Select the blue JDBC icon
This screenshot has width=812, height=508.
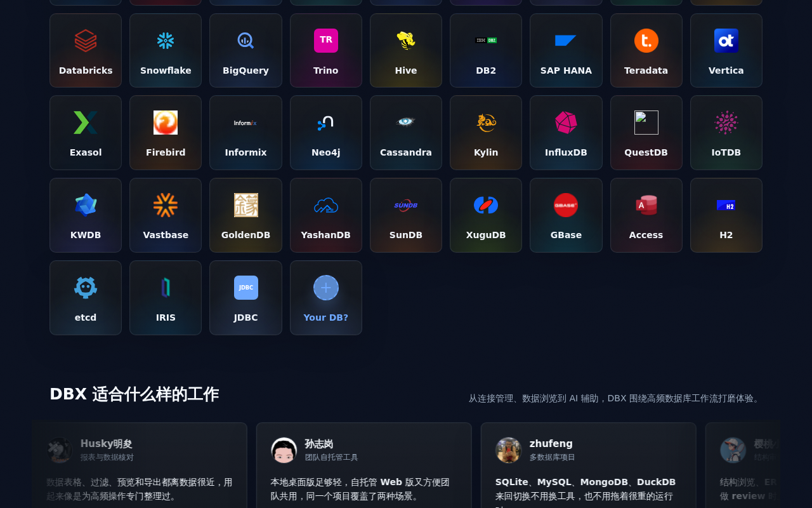[x=246, y=288]
